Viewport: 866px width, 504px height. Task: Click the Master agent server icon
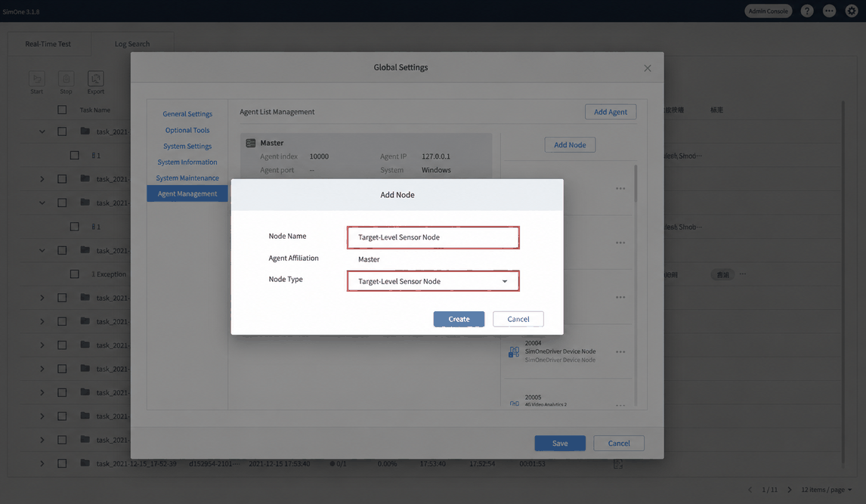[250, 143]
